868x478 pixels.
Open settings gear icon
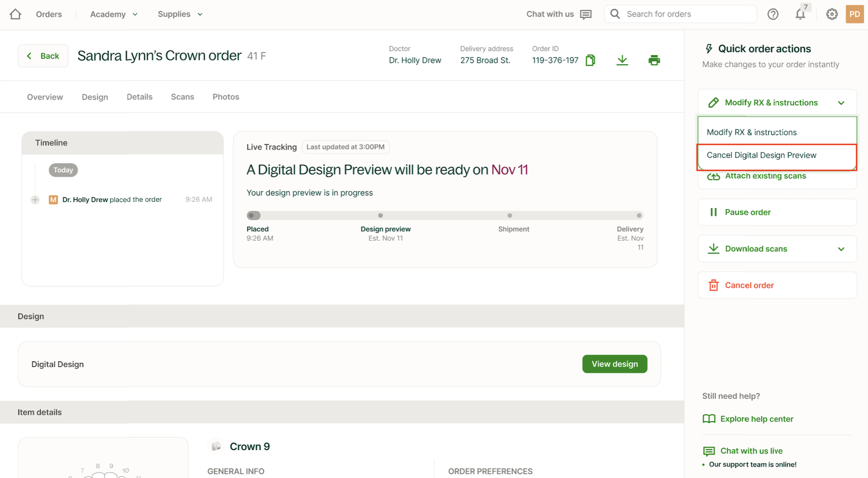(x=831, y=14)
